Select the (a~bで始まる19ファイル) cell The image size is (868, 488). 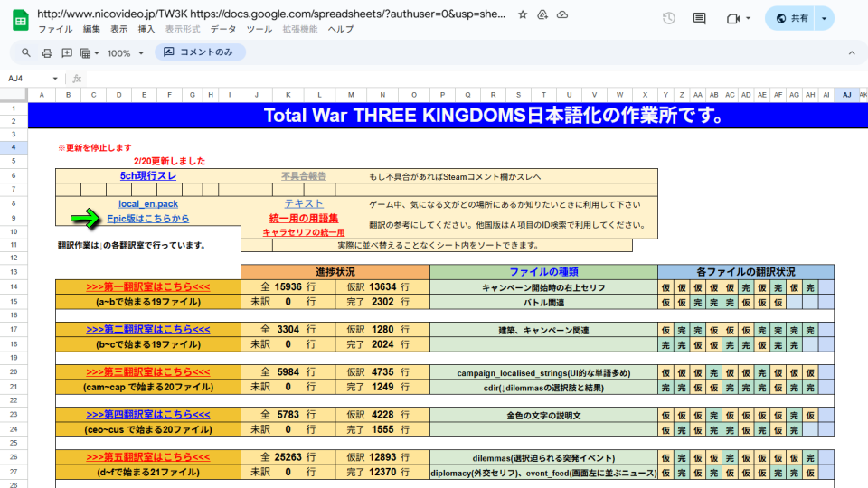click(147, 302)
